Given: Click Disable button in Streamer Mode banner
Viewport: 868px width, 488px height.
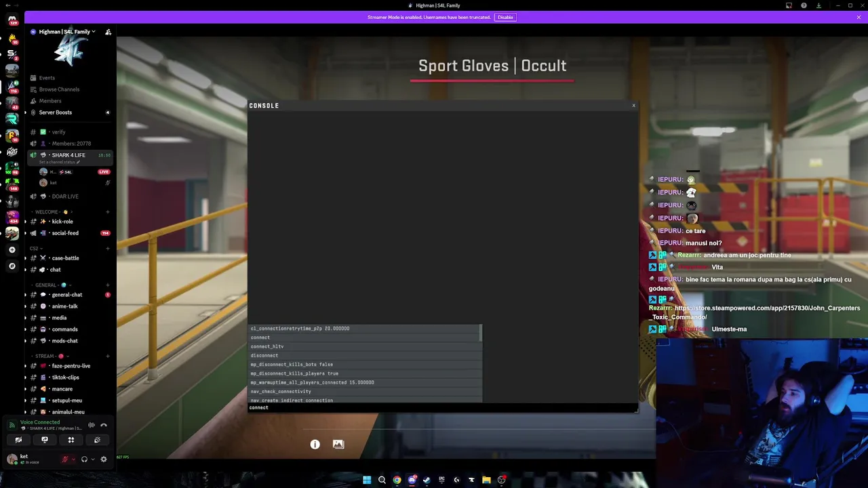Looking at the screenshot, I should click(505, 17).
